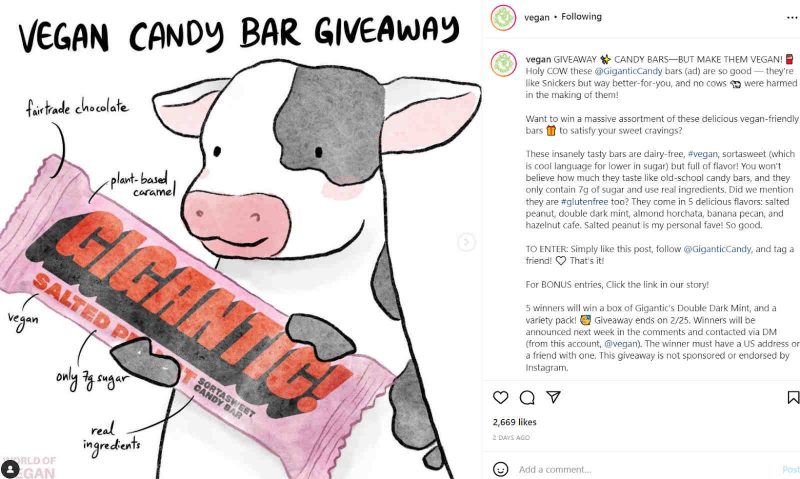Screen dimensions: 800x479
Task: Like the post with the heart icon
Action: coord(501,397)
